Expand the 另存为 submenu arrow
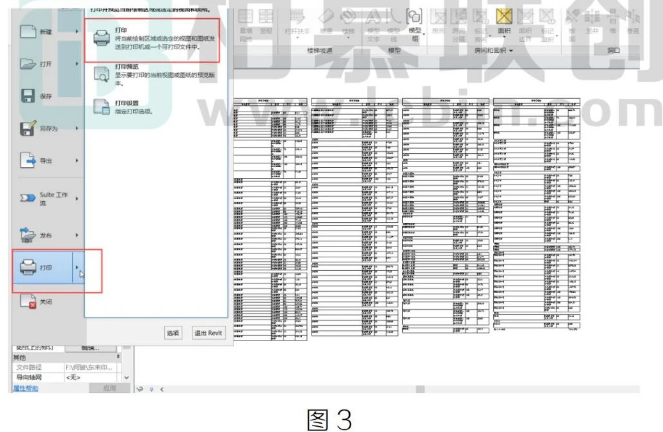The image size is (663, 432). 77,128
